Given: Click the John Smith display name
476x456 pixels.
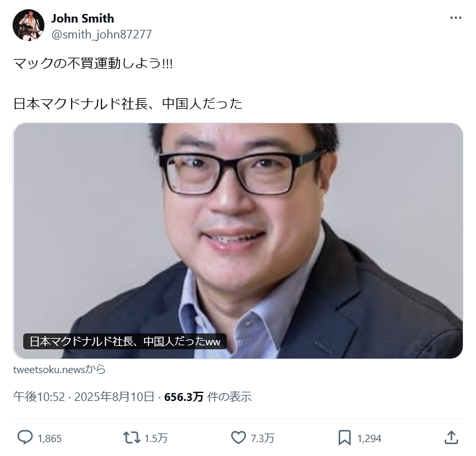Looking at the screenshot, I should [83, 18].
